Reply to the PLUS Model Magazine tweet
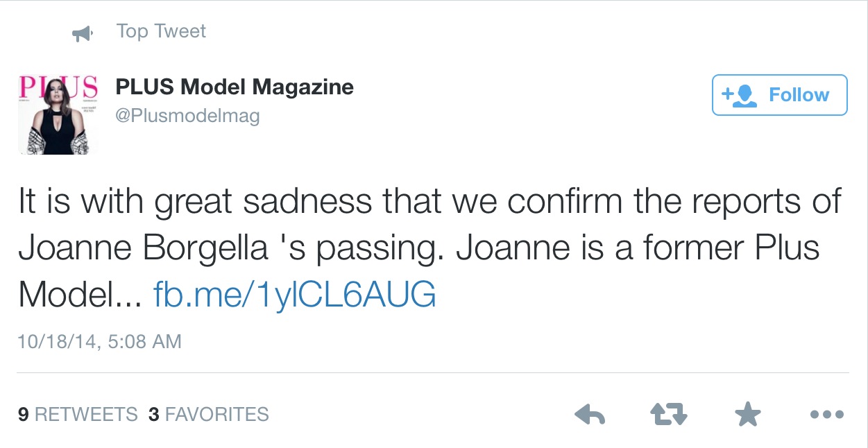868x448 pixels. (x=590, y=415)
